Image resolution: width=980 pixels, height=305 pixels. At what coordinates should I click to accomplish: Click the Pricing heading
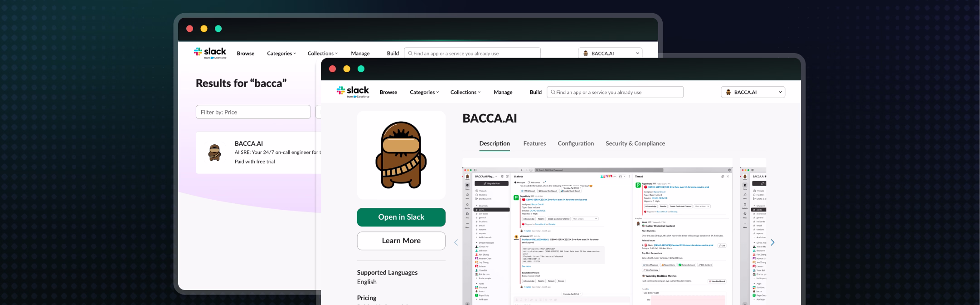click(367, 298)
